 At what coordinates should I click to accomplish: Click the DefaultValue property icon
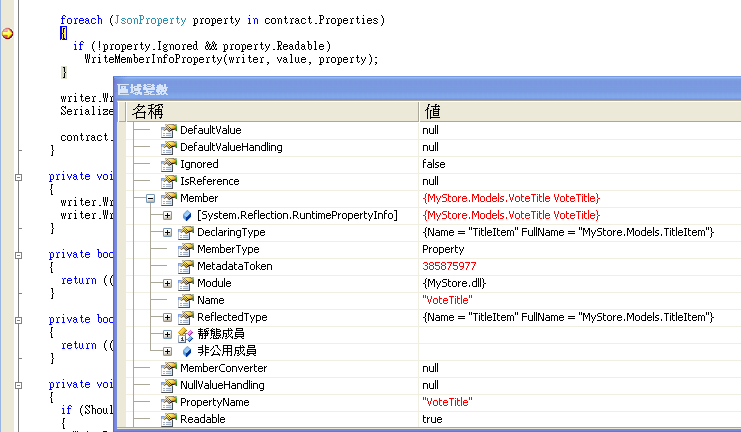(x=169, y=130)
